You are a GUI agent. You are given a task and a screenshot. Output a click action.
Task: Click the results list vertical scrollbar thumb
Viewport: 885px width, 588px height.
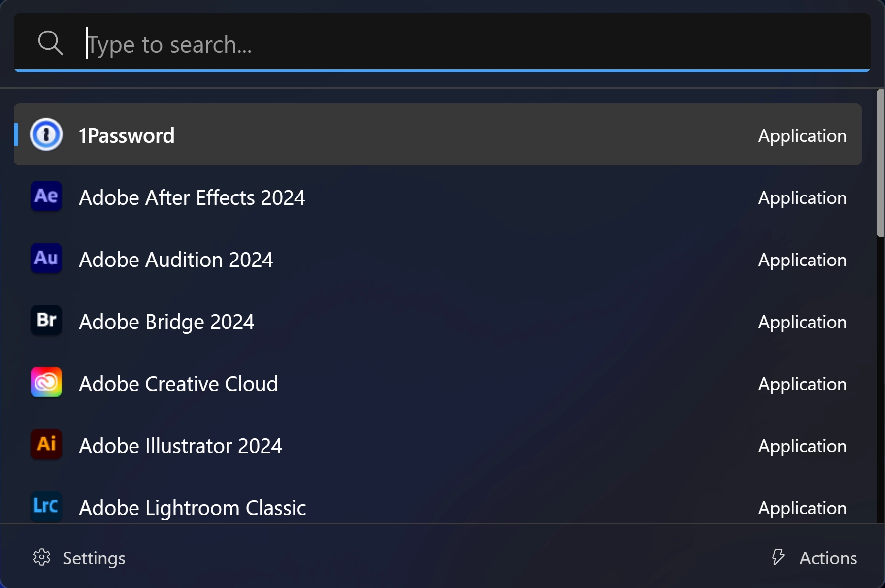[881, 163]
